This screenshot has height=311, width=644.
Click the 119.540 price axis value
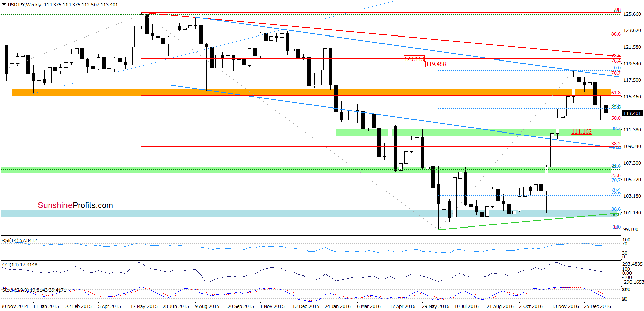pyautogui.click(x=632, y=64)
